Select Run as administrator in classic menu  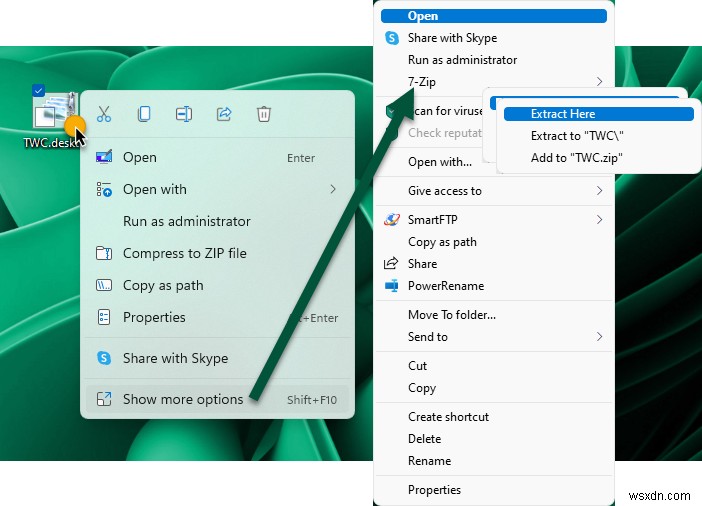click(x=494, y=60)
